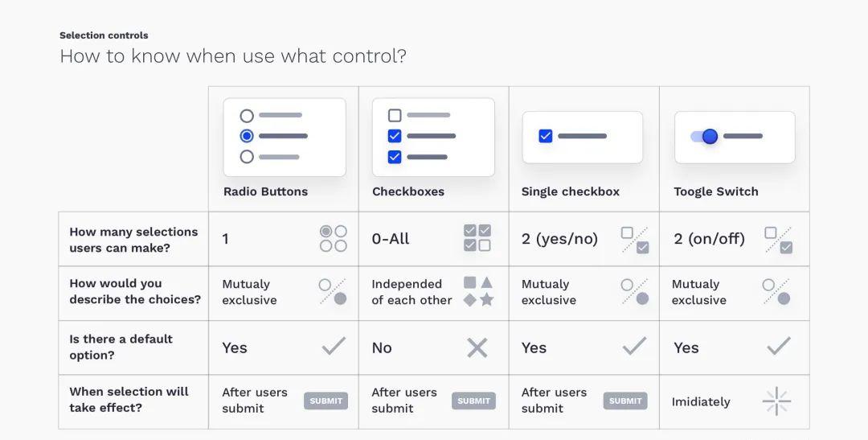This screenshot has width=868, height=440.
Task: Click the X icon next to 'No'
Action: point(477,348)
